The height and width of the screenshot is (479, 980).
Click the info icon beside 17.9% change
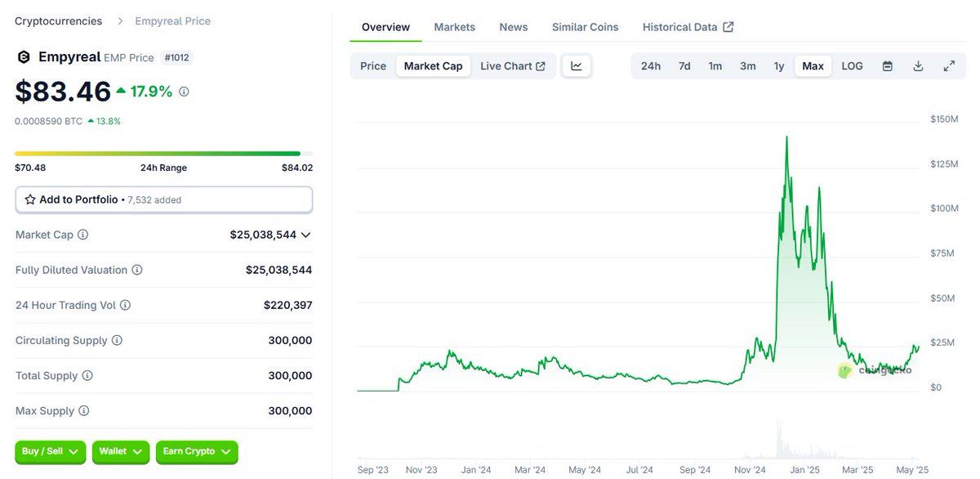(x=184, y=92)
